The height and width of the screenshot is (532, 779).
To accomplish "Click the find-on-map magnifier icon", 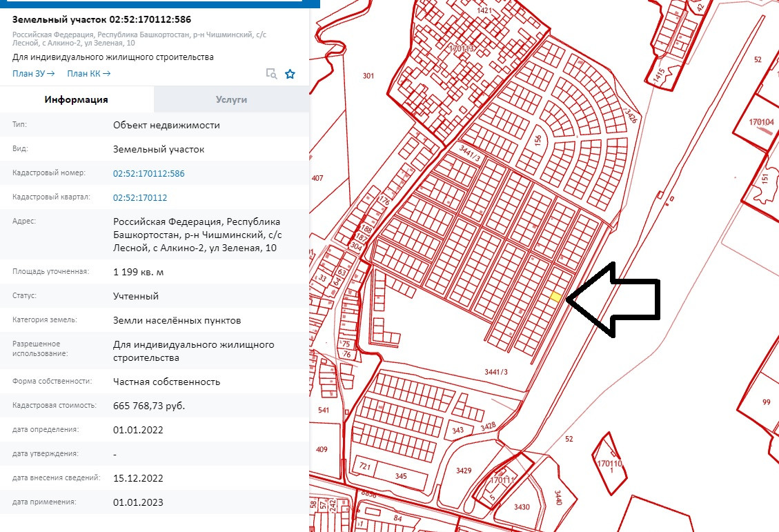I will pyautogui.click(x=271, y=74).
